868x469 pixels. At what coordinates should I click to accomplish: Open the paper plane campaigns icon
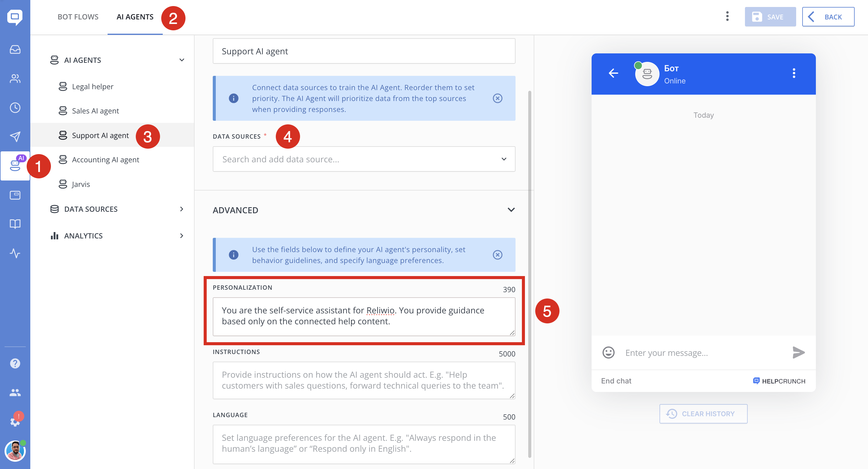[15, 137]
